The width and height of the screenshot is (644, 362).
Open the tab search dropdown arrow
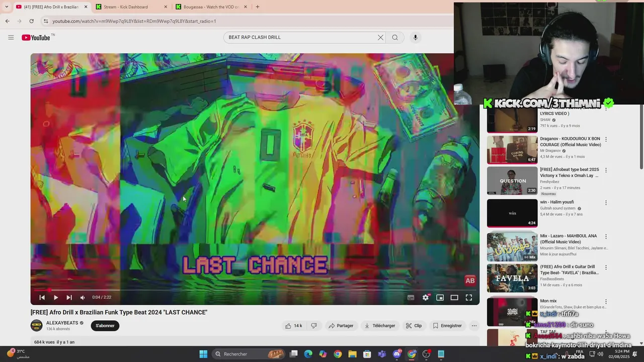tap(6, 7)
